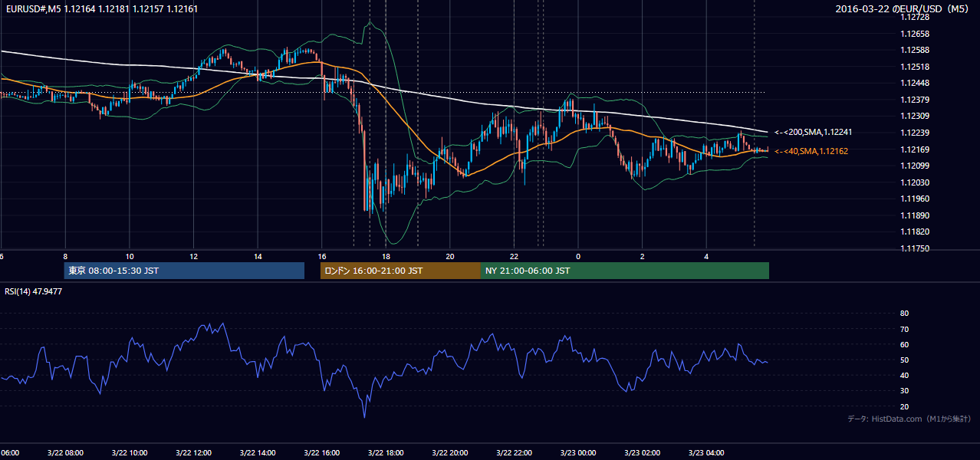Viewport: 980px width, 460px height.
Task: Click price level 1.11960 on price axis
Action: pyautogui.click(x=916, y=199)
